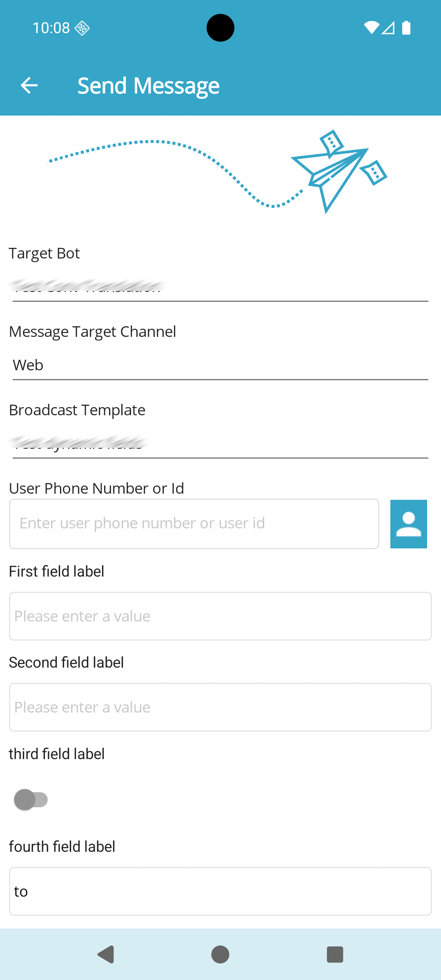Expand the Message Target Channel selector showing Web
The image size is (441, 980).
(220, 365)
